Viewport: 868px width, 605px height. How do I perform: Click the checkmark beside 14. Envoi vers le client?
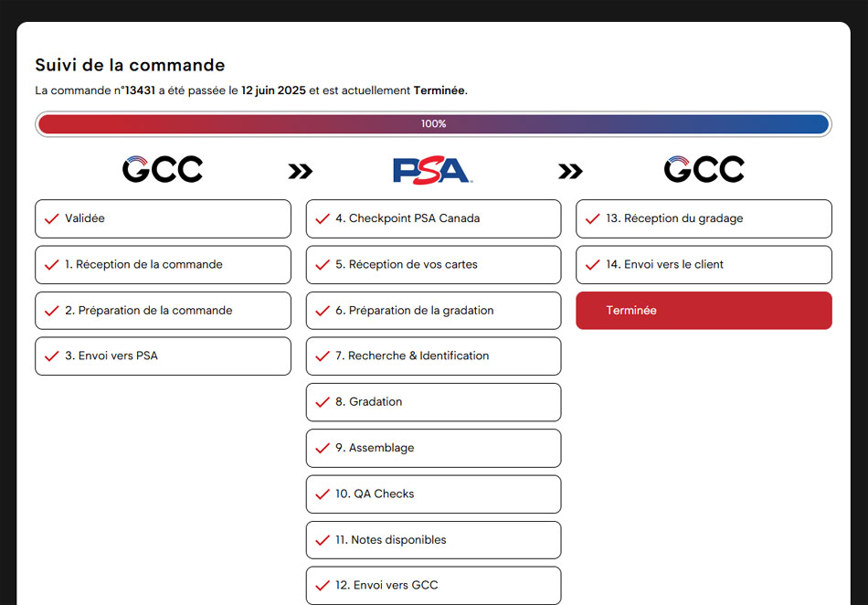pos(592,264)
